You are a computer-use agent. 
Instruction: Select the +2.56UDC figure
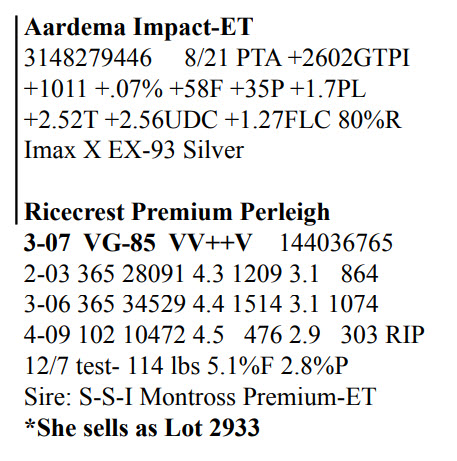[161, 120]
